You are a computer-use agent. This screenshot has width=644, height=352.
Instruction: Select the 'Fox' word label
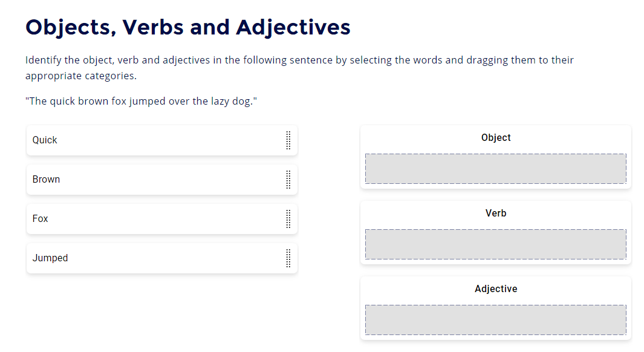[x=41, y=219]
